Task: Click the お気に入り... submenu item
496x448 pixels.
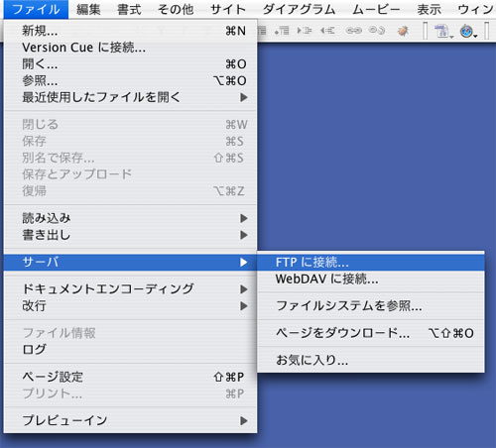Action: (x=371, y=360)
